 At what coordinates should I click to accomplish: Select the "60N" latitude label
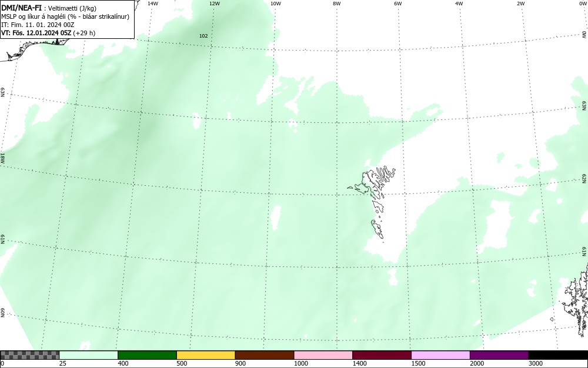2,313
